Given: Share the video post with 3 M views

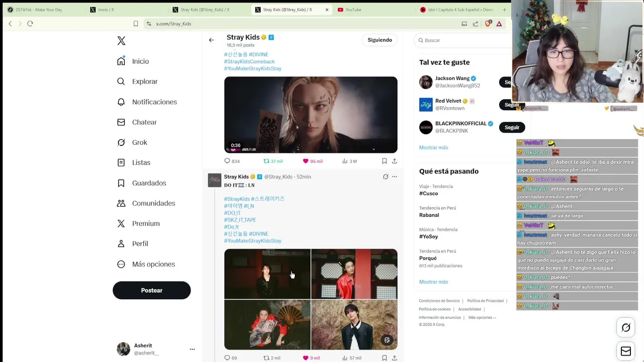Looking at the screenshot, I should (394, 161).
